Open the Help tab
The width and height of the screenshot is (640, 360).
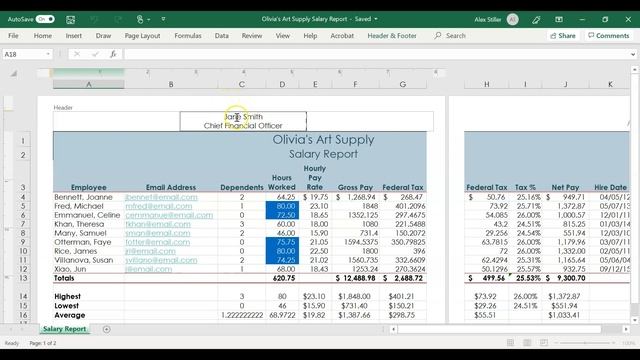click(x=310, y=36)
